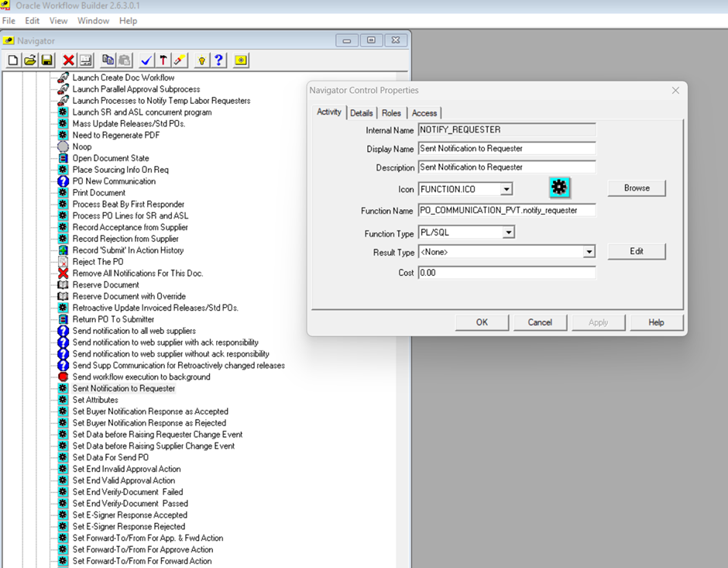Click the flashlight Find icon
The height and width of the screenshot is (568, 728).
180,60
